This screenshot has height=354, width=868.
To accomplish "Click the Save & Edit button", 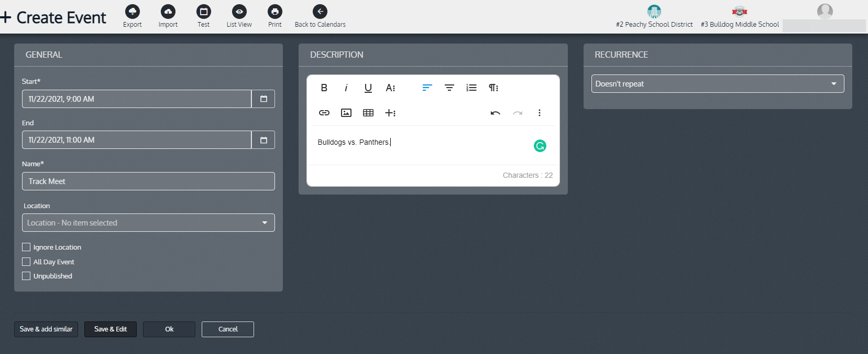I will tap(111, 329).
